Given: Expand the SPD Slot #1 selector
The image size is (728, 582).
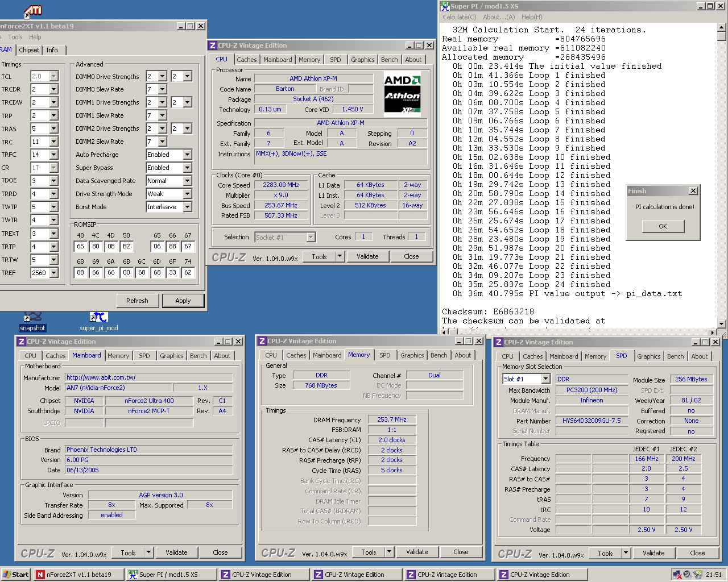Looking at the screenshot, I should 545,379.
